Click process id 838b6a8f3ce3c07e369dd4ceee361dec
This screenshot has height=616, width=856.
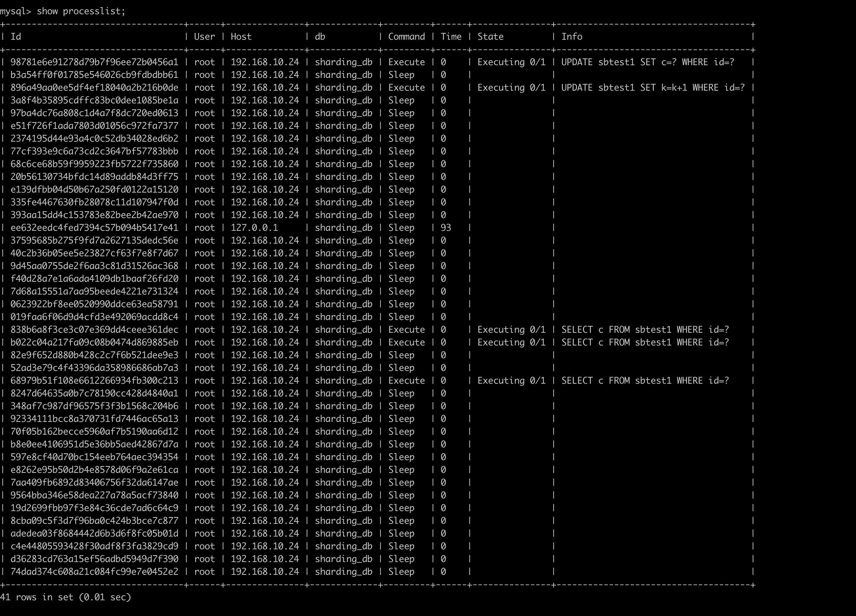(94, 330)
